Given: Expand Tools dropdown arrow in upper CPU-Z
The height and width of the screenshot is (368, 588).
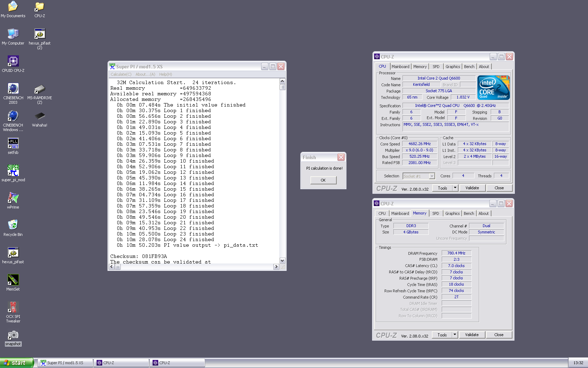Looking at the screenshot, I should [455, 188].
